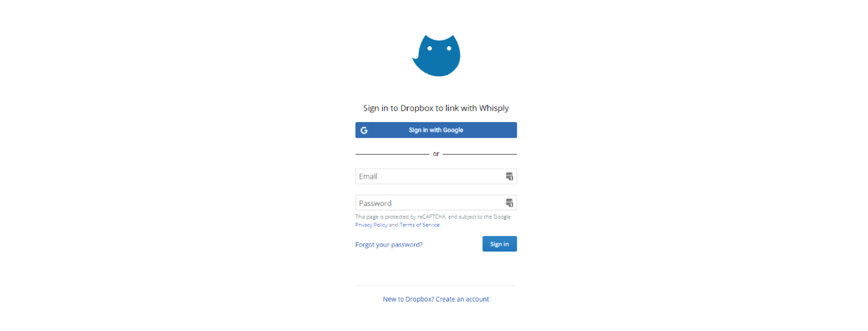Open the Terms of Service link

[419, 225]
